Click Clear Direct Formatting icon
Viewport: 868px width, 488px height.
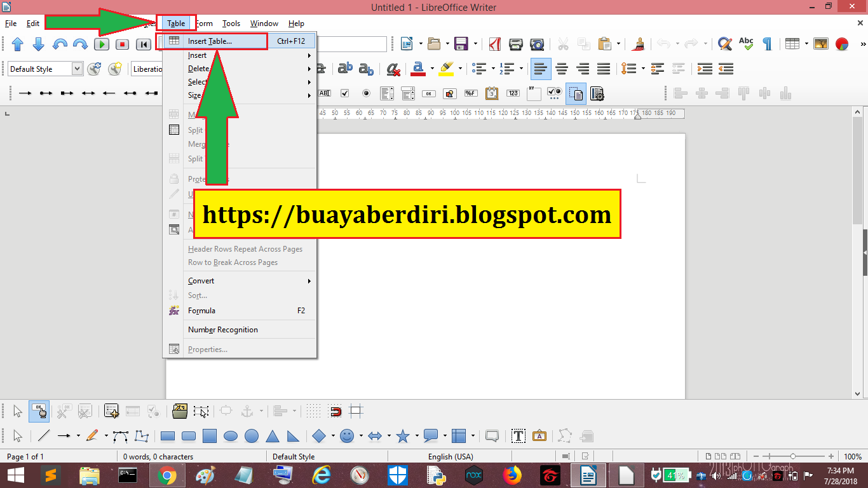tap(393, 69)
